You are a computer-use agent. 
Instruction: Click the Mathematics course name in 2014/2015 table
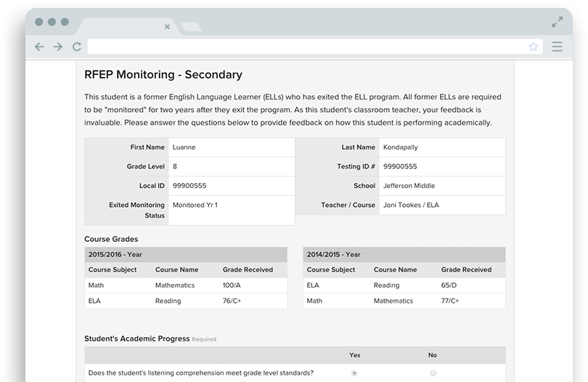(393, 301)
